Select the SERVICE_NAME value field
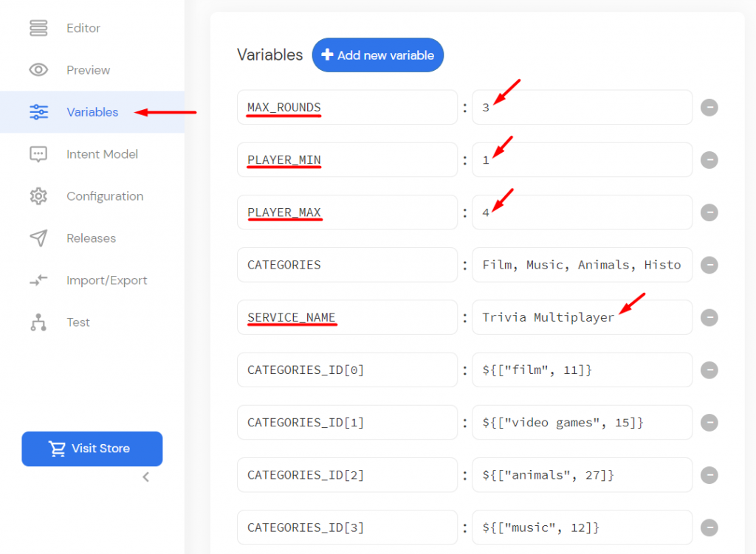 coord(582,317)
